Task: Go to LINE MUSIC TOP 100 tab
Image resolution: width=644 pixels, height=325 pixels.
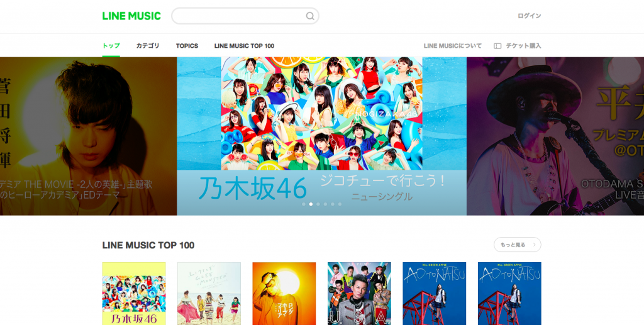Action: (244, 46)
